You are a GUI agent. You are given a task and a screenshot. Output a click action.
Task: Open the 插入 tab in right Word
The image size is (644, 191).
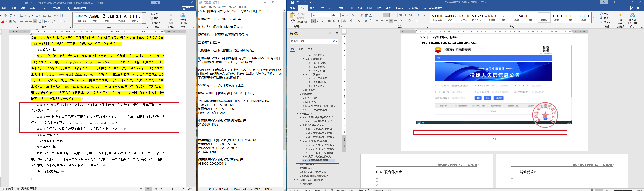coord(312,8)
